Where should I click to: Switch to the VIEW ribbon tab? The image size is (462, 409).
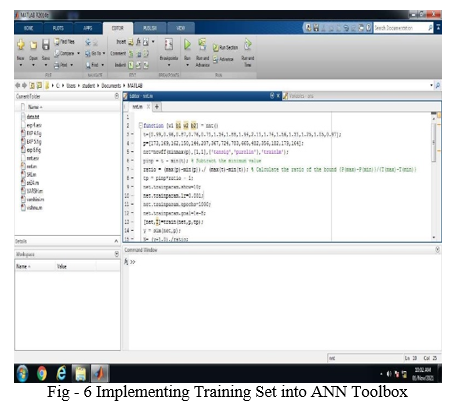(x=180, y=28)
